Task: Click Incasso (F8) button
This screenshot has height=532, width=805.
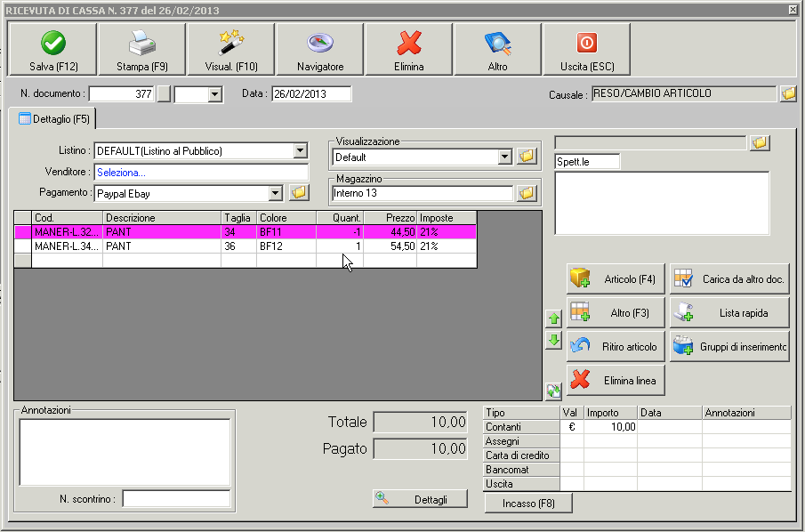Action: click(x=528, y=504)
